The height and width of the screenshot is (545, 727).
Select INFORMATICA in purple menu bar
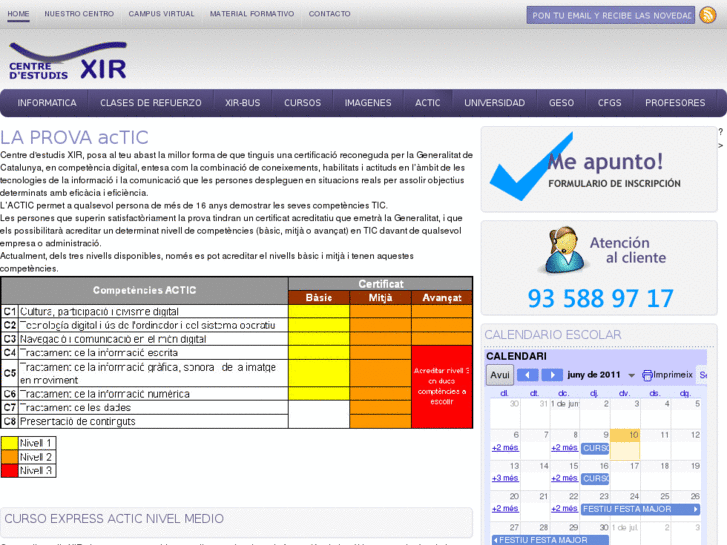click(x=47, y=103)
